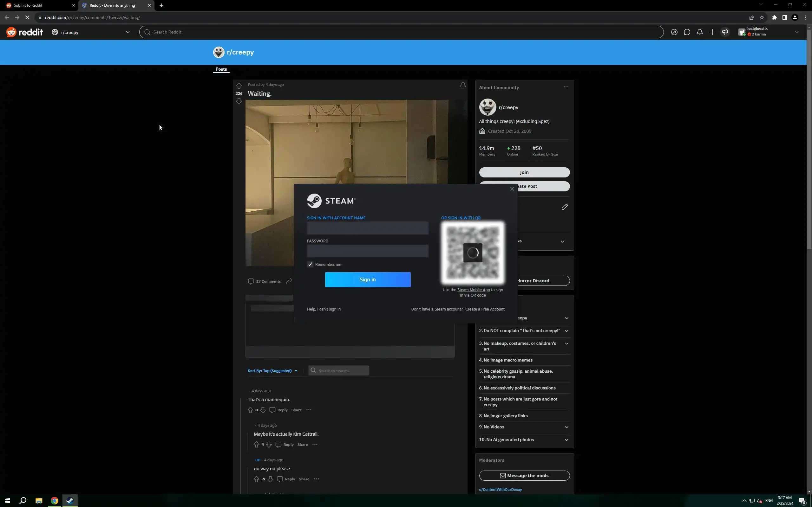Switch to the Submit to Reddit tab
The width and height of the screenshot is (812, 507).
click(x=39, y=5)
